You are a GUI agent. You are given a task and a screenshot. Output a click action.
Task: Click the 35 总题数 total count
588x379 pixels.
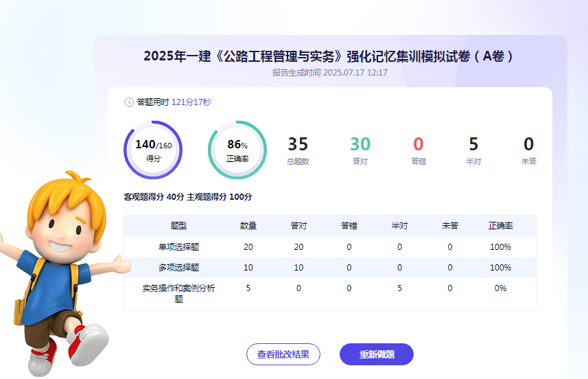[298, 150]
